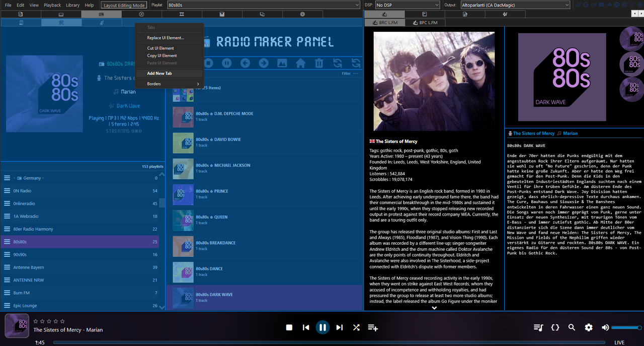Open the File menu

(x=8, y=5)
